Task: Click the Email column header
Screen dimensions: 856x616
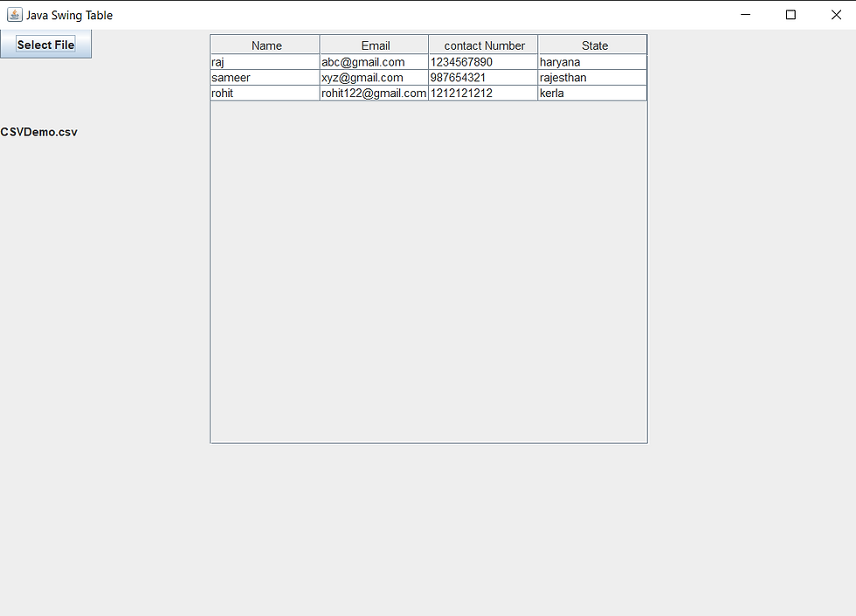Action: (375, 45)
